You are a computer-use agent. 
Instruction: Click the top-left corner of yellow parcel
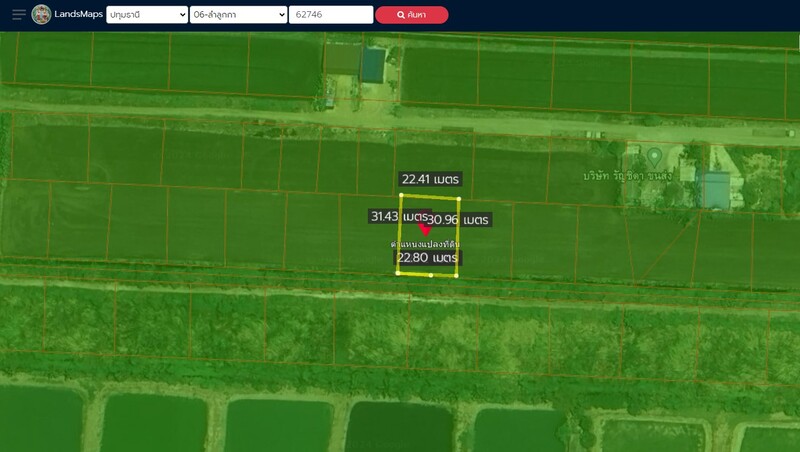(401, 195)
